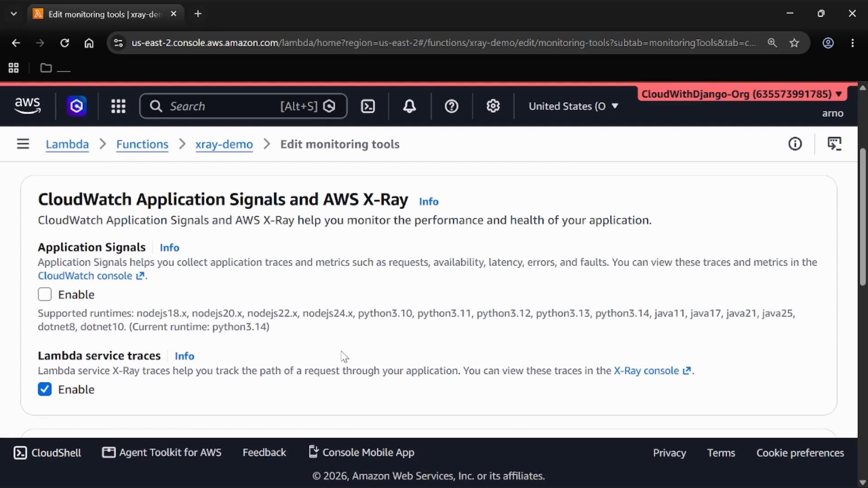This screenshot has height=488, width=868.
Task: Return to the xray-demo function page
Action: [224, 144]
